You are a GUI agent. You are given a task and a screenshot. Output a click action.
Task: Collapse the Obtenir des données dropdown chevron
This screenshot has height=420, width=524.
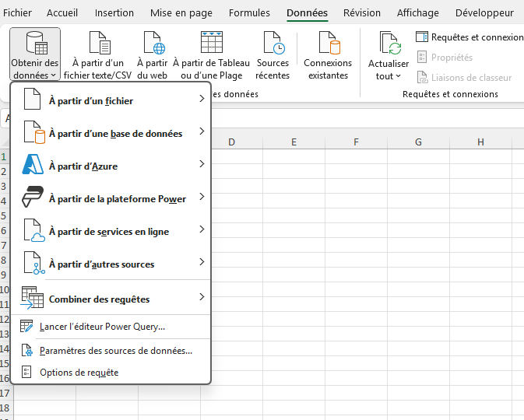point(53,75)
